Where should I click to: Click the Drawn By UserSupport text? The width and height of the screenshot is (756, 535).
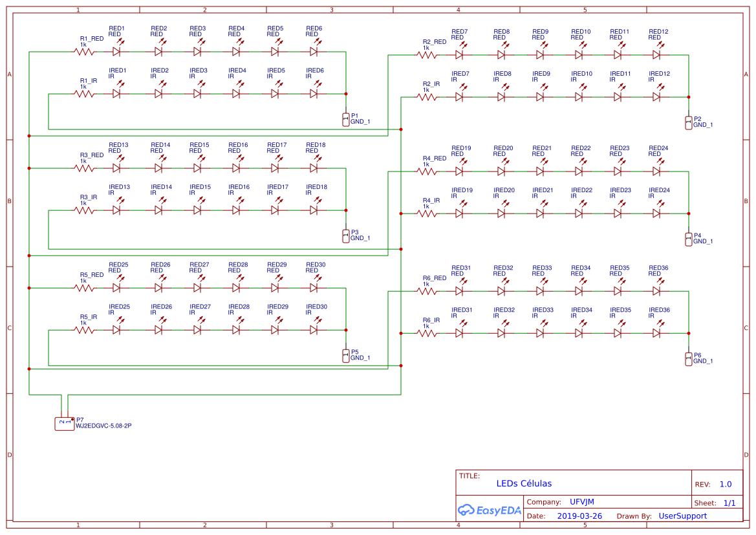click(x=682, y=516)
